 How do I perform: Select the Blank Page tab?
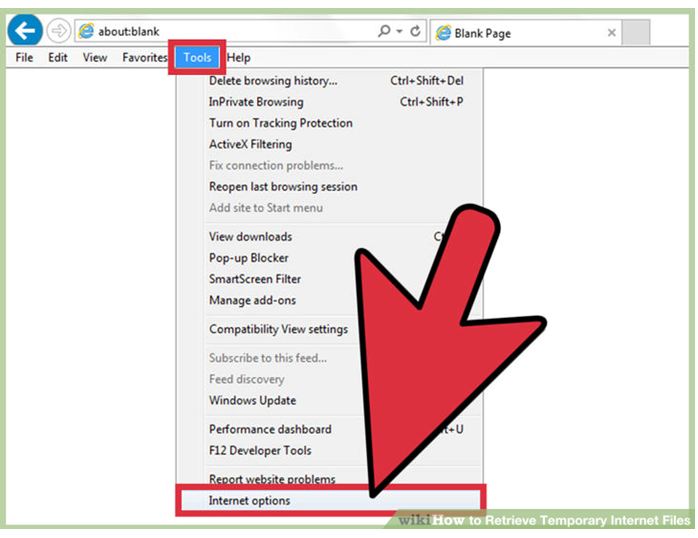[x=525, y=32]
